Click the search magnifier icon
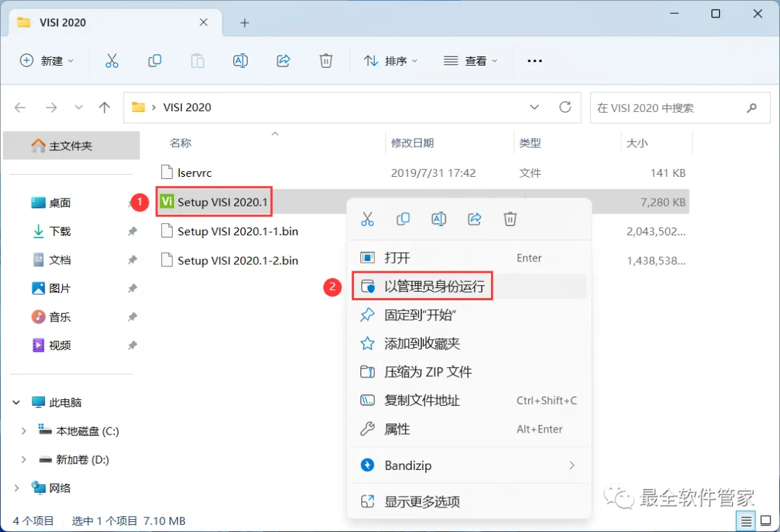The height and width of the screenshot is (532, 780). click(752, 108)
